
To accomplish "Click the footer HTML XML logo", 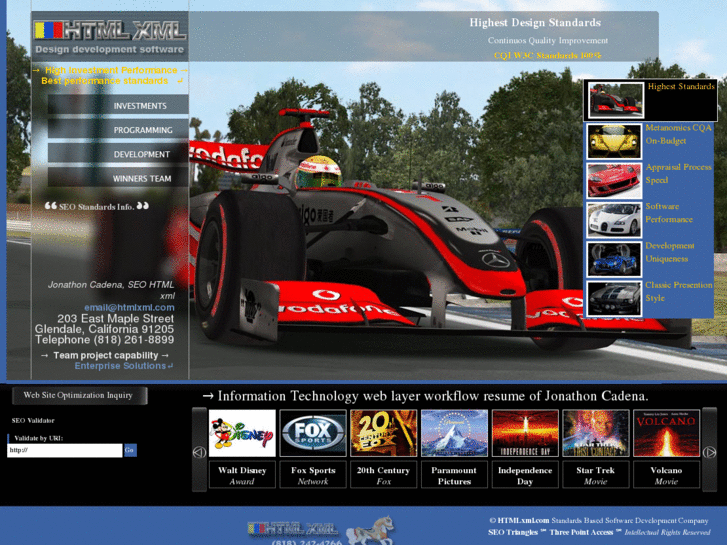I will coord(293,529).
